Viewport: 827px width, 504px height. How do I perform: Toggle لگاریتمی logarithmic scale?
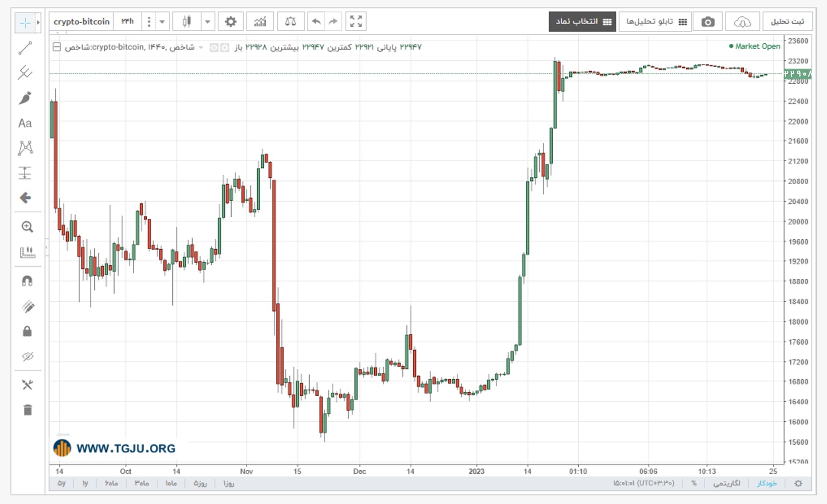point(727,483)
